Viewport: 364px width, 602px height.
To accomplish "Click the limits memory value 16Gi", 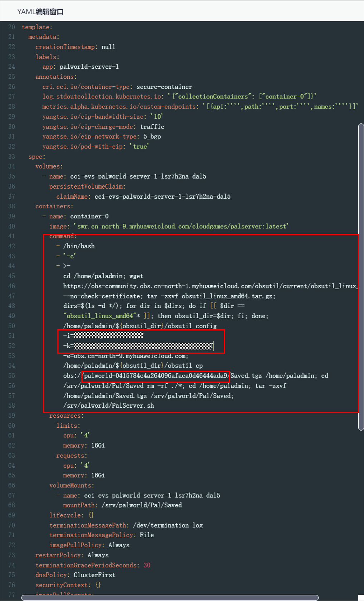I will point(98,446).
